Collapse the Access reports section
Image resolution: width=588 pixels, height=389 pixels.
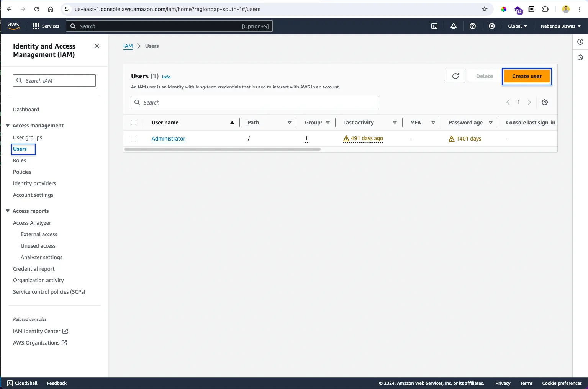pos(8,211)
